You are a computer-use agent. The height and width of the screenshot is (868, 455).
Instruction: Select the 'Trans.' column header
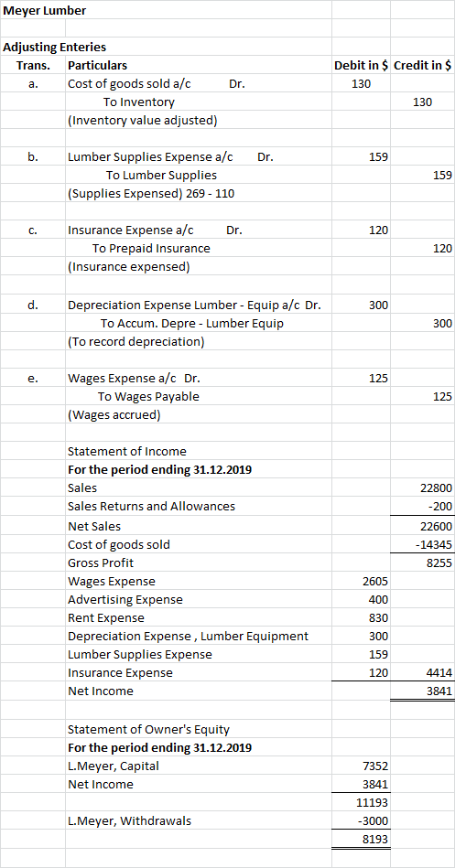pos(33,65)
